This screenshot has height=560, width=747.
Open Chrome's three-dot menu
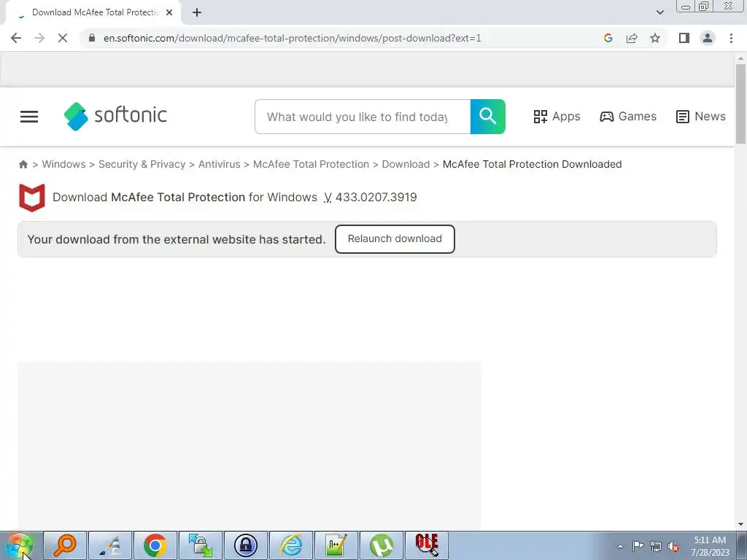pos(731,38)
